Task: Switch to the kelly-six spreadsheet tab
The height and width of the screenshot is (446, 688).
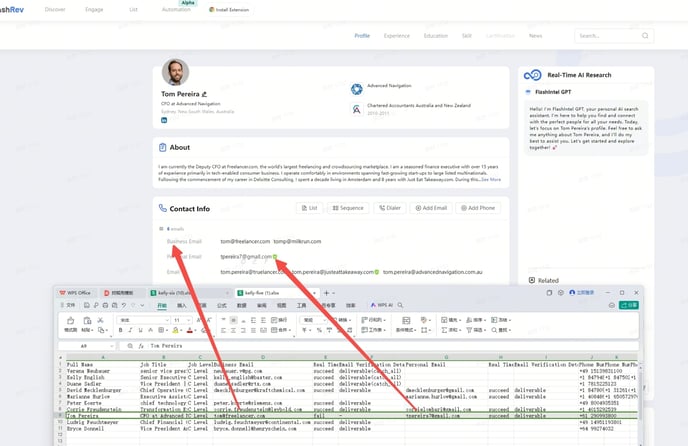Action: click(189, 293)
